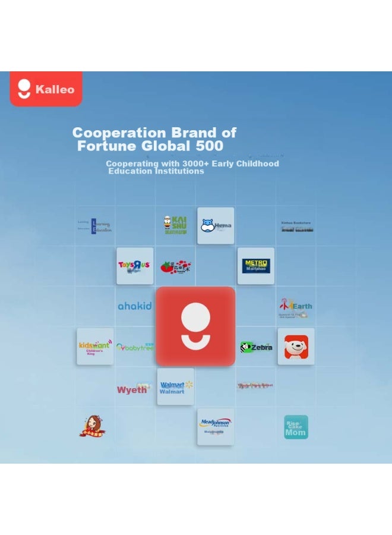The height and width of the screenshot is (535, 392).
Task: Select the Zebra logo
Action: tap(256, 347)
